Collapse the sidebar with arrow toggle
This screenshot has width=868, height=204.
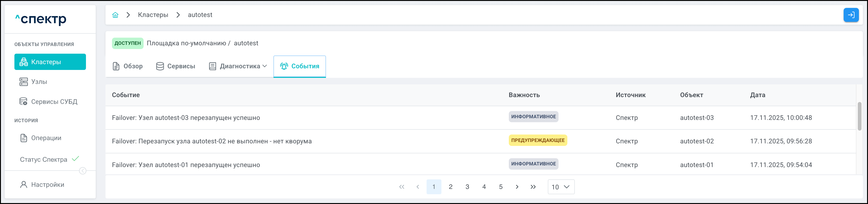82,171
